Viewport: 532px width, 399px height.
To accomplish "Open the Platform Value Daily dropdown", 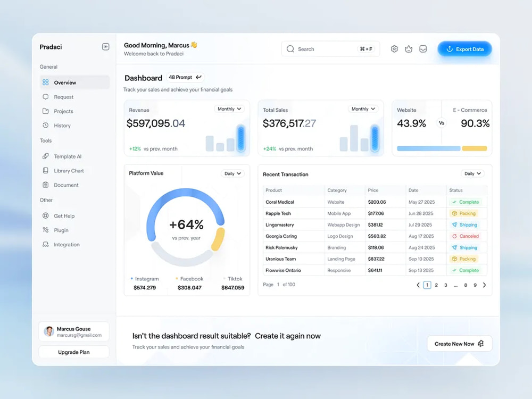I will coord(232,173).
